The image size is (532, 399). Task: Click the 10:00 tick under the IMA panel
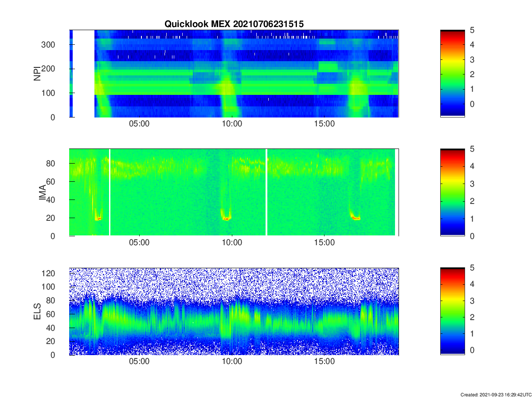tap(232, 243)
